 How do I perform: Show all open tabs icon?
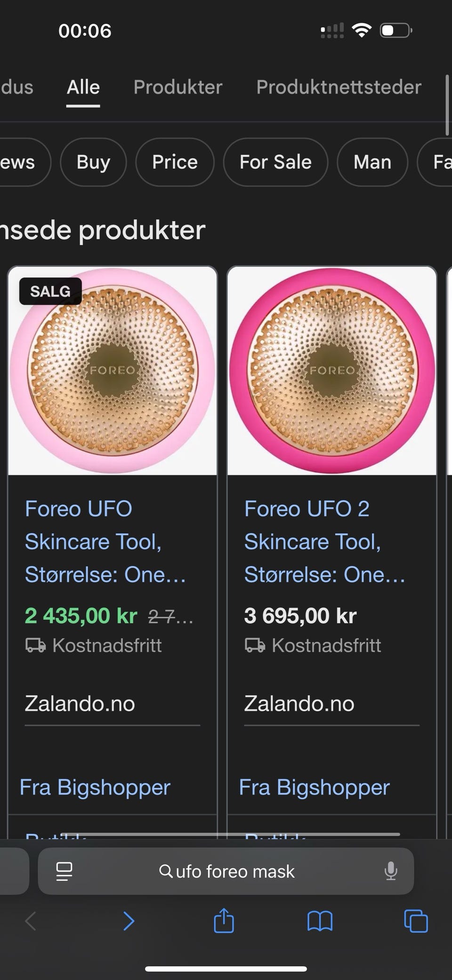point(416,921)
